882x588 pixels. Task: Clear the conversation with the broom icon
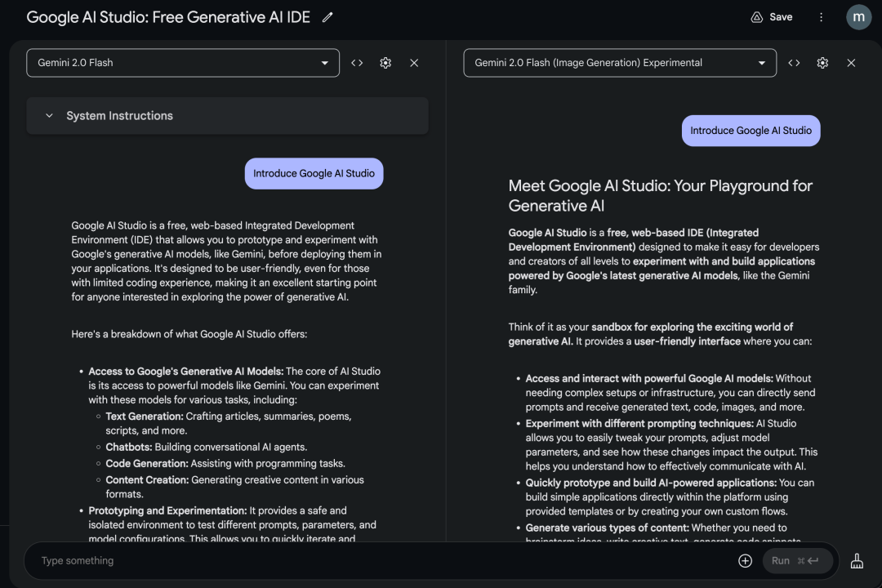click(x=857, y=560)
